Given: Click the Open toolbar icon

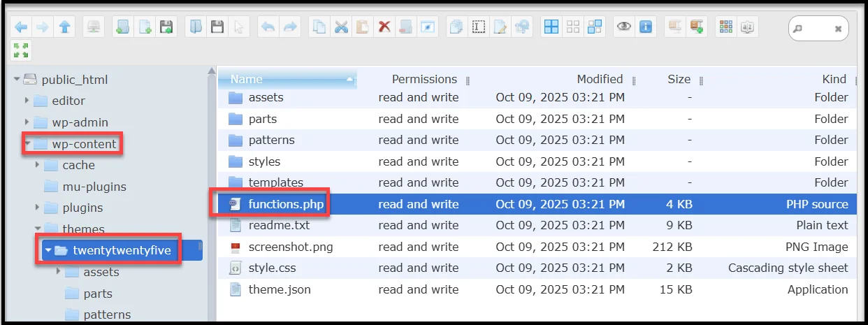Looking at the screenshot, I should [x=196, y=27].
